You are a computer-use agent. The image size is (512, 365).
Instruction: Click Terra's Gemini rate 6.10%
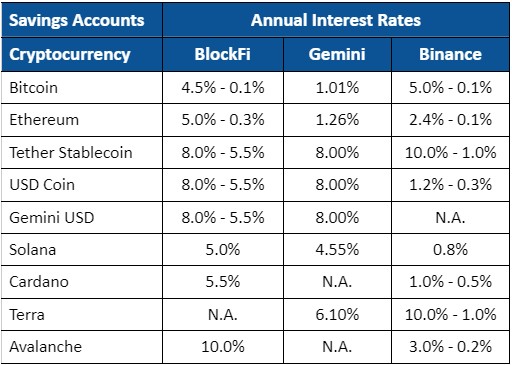(337, 315)
